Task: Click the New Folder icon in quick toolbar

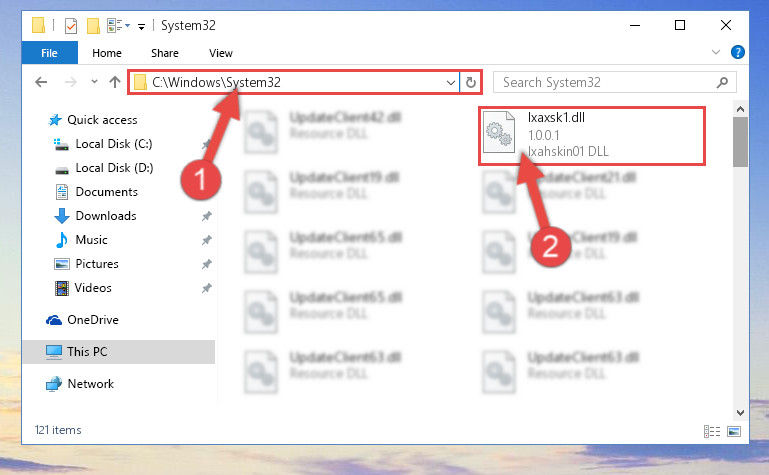Action: point(93,25)
